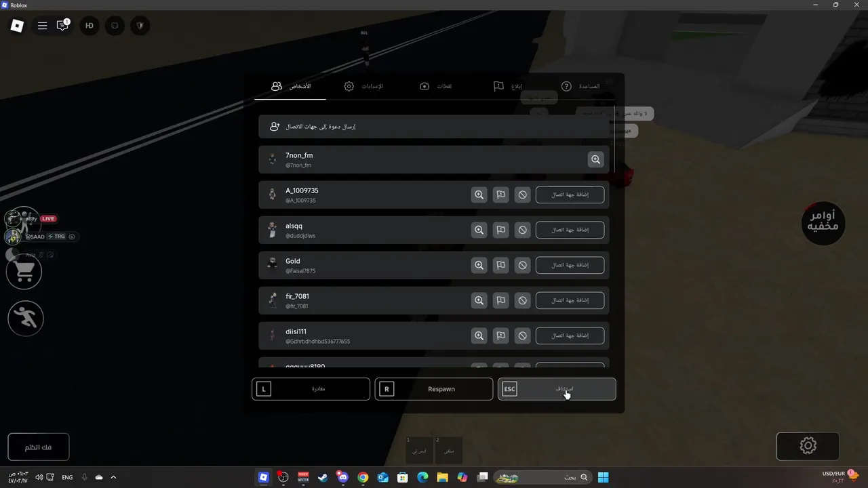Switch to the إبلاغ (Report) tab

[x=509, y=87]
